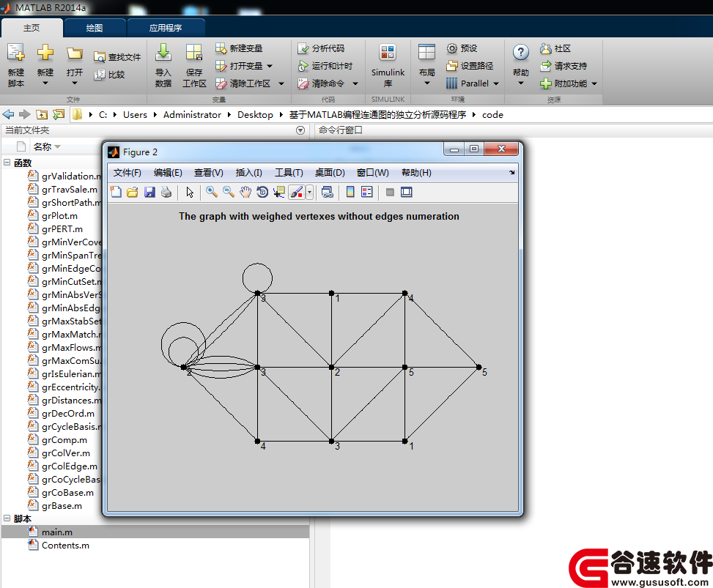Screen dimensions: 713x588
Task: Click Desktop in the address path
Action: [255, 115]
